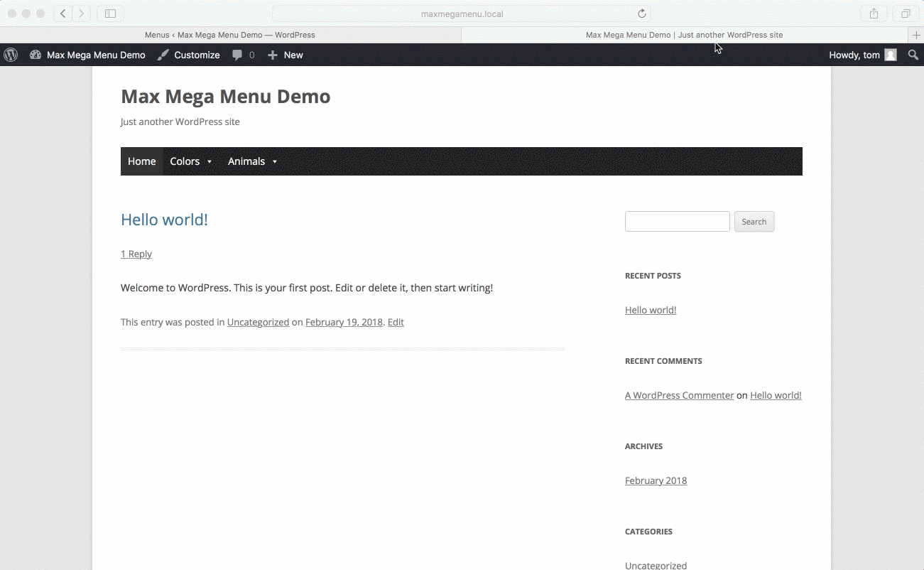This screenshot has width=924, height=570.
Task: Toggle the Safari sidebar icon
Action: 110,14
